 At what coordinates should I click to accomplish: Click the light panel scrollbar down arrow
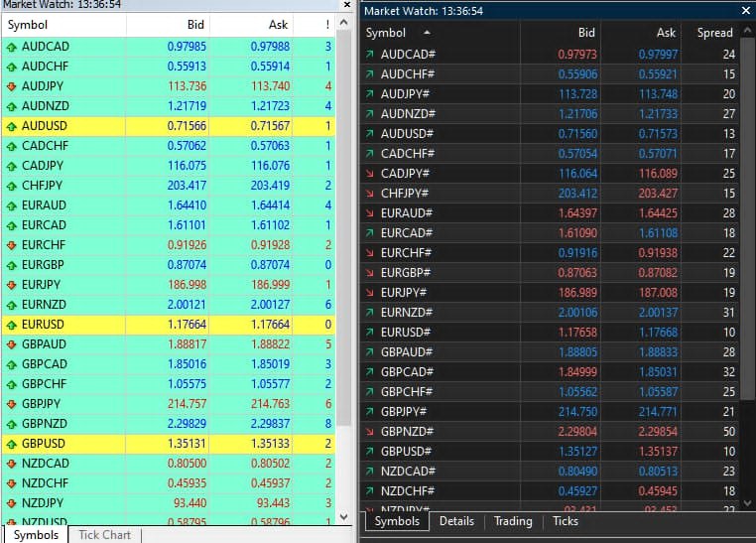point(343,516)
